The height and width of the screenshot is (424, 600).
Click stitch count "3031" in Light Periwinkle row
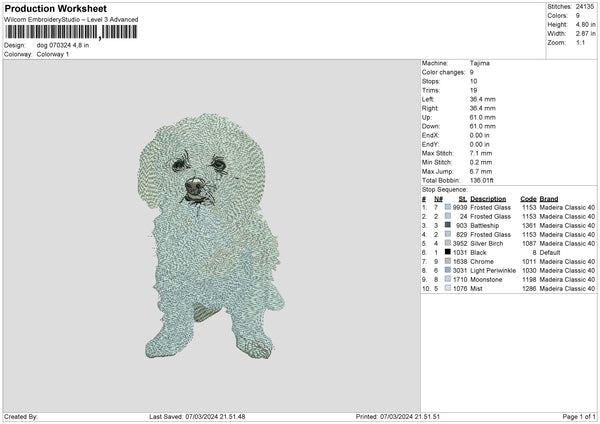click(460, 270)
